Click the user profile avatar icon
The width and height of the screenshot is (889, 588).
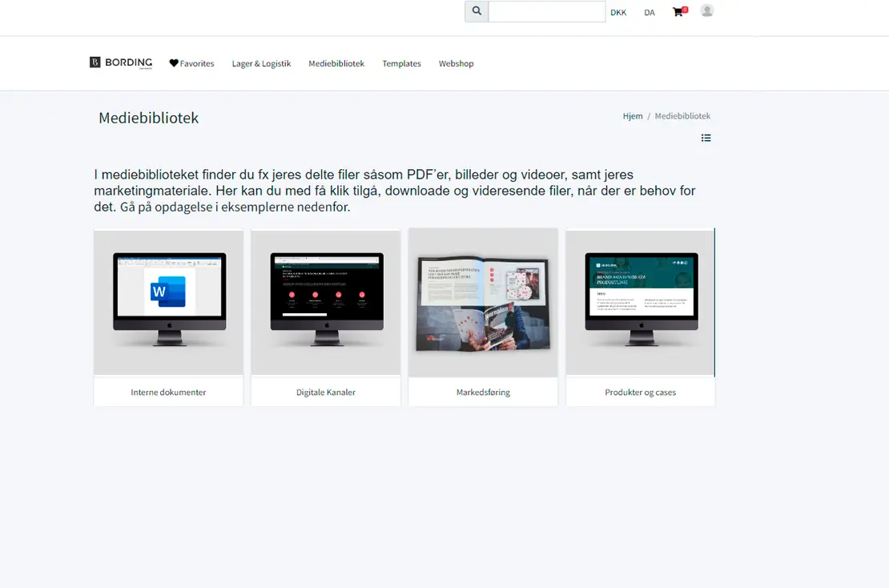[x=706, y=10]
